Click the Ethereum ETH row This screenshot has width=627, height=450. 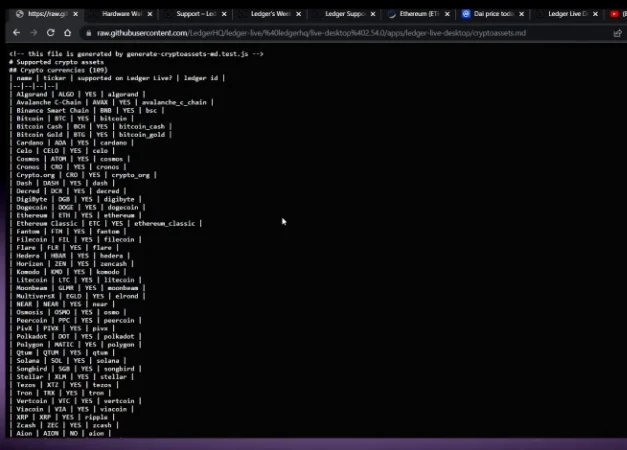click(x=76, y=216)
